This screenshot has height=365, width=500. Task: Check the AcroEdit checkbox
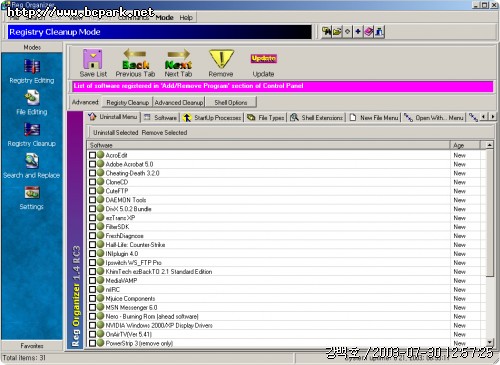click(92, 155)
